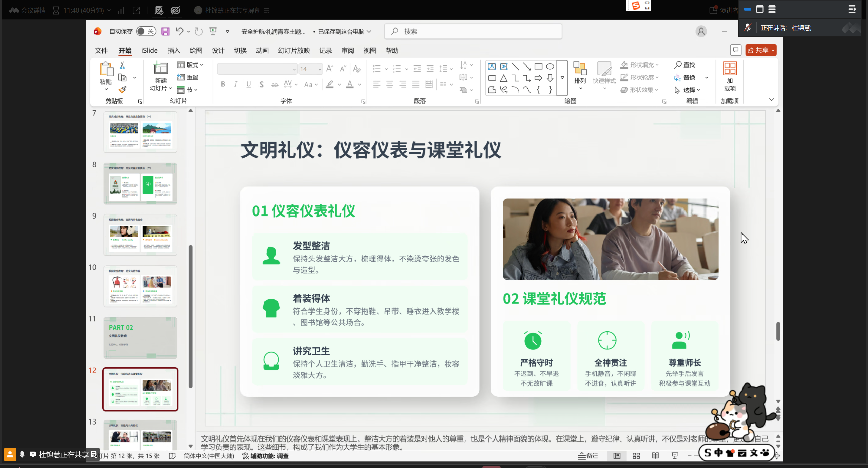Switch to Reading view
The width and height of the screenshot is (868, 468).
655,456
